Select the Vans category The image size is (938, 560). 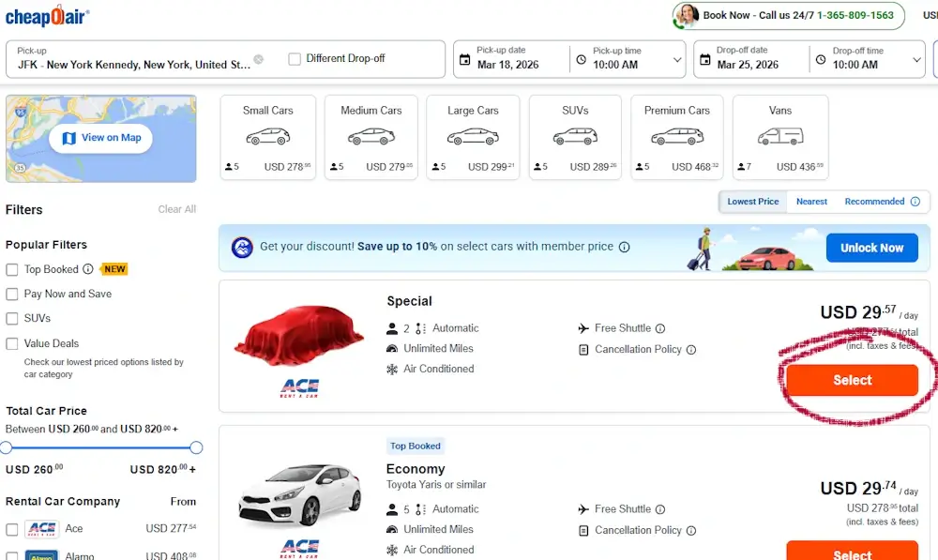[780, 137]
